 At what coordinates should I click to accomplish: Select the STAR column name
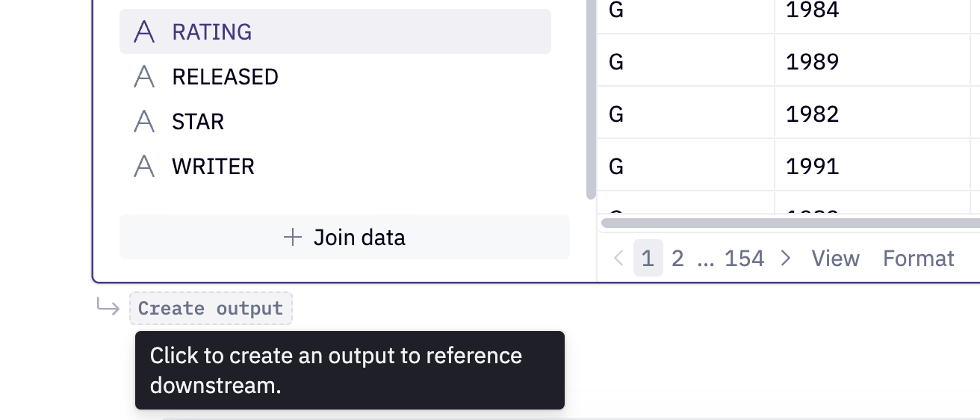tap(198, 122)
